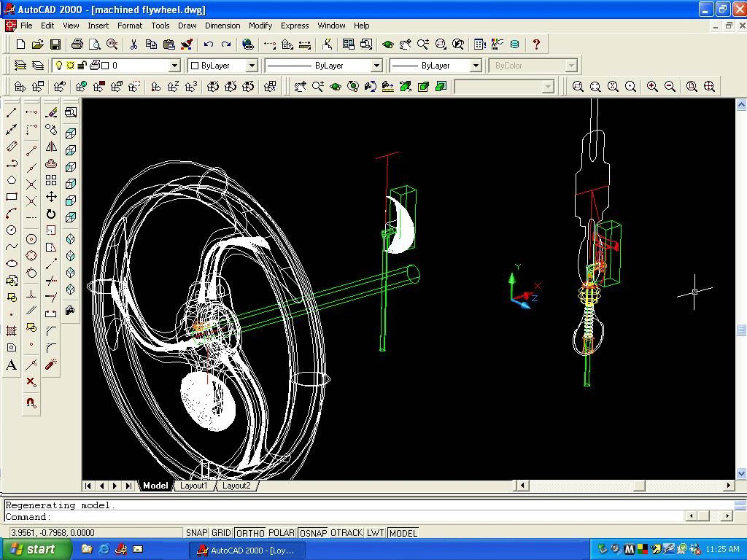This screenshot has width=747, height=560.
Task: Switch to the Layout1 tab
Action: (194, 485)
